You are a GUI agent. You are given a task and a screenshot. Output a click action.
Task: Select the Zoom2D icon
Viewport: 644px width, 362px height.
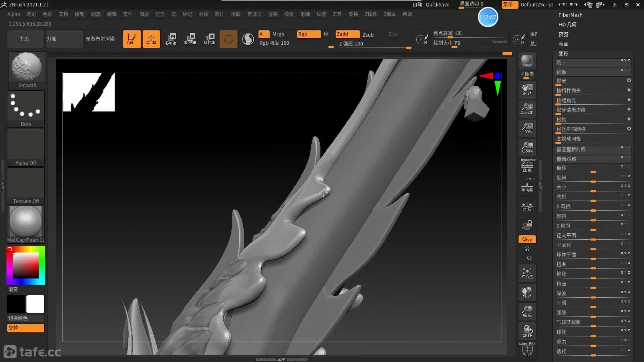[x=527, y=109]
